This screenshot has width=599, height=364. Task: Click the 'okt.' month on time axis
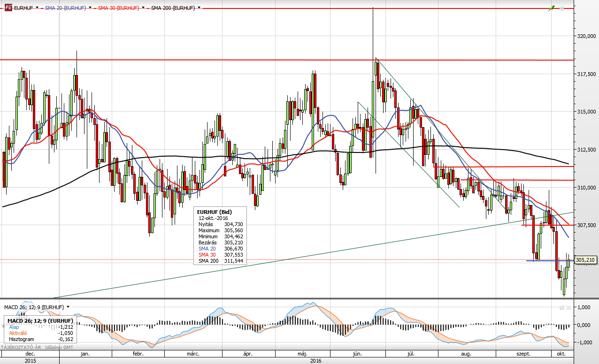(x=561, y=354)
